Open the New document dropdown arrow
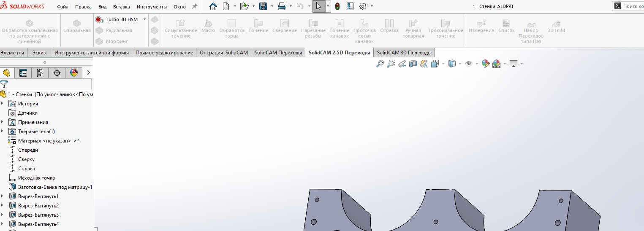Viewport: 644px width, 231px height. point(235,6)
